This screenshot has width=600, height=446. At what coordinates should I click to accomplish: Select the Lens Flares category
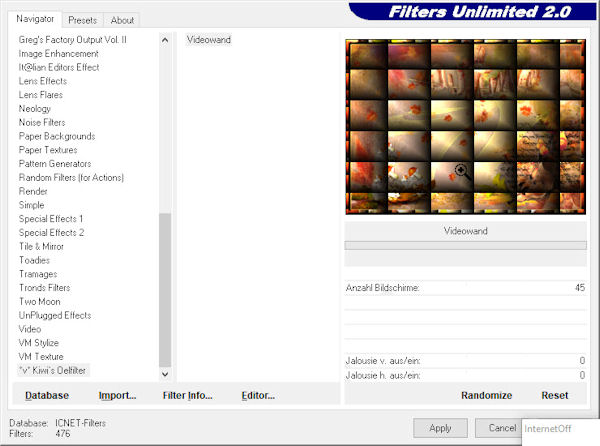click(x=41, y=95)
